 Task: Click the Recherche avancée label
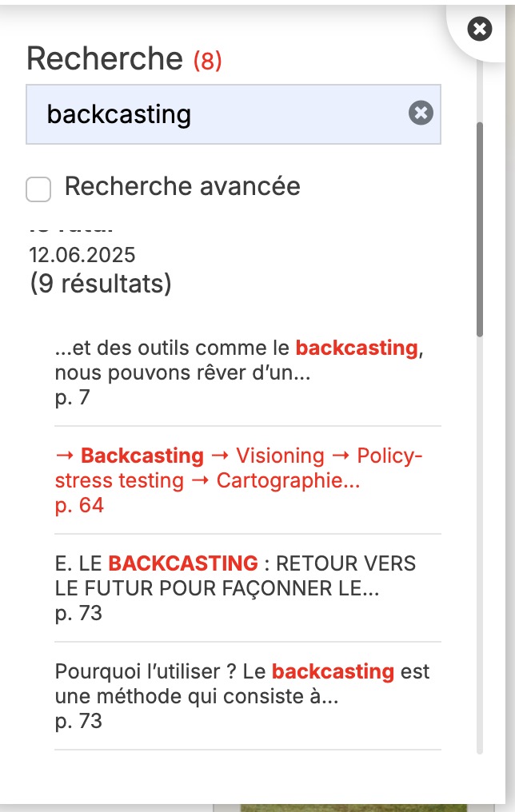pos(182,186)
